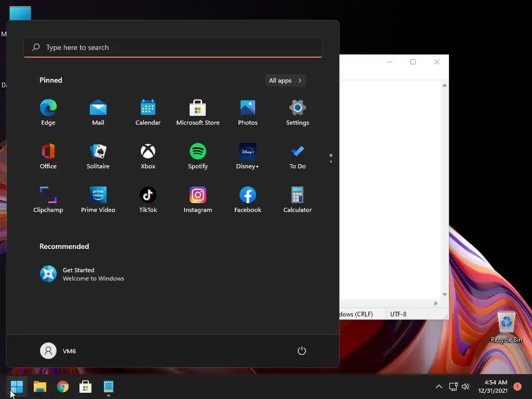Open the Instagram app
This screenshot has width=532, height=399.
pyautogui.click(x=198, y=200)
